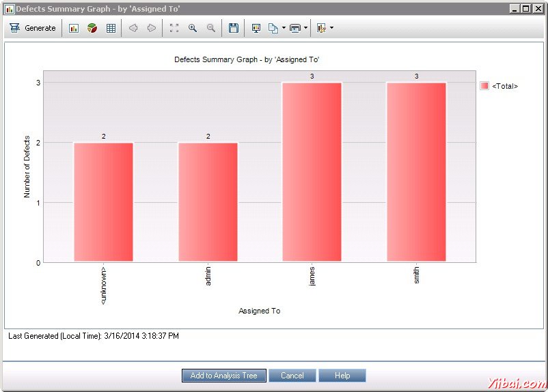
Task: Expand the print graph dropdown arrow
Action: (305, 28)
